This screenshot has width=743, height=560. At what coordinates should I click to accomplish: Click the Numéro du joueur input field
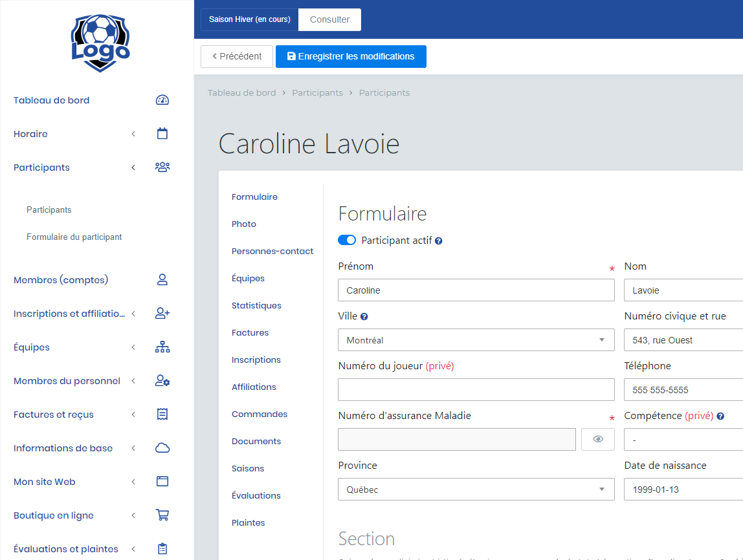click(476, 390)
